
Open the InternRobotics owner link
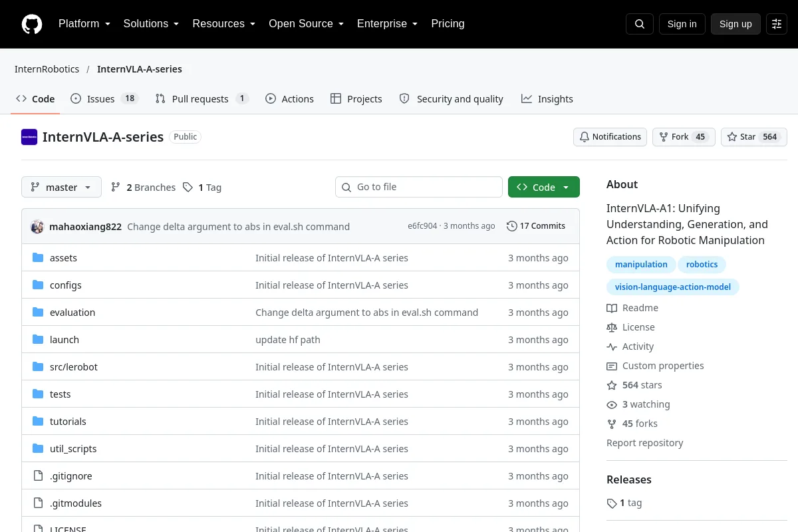tap(47, 69)
